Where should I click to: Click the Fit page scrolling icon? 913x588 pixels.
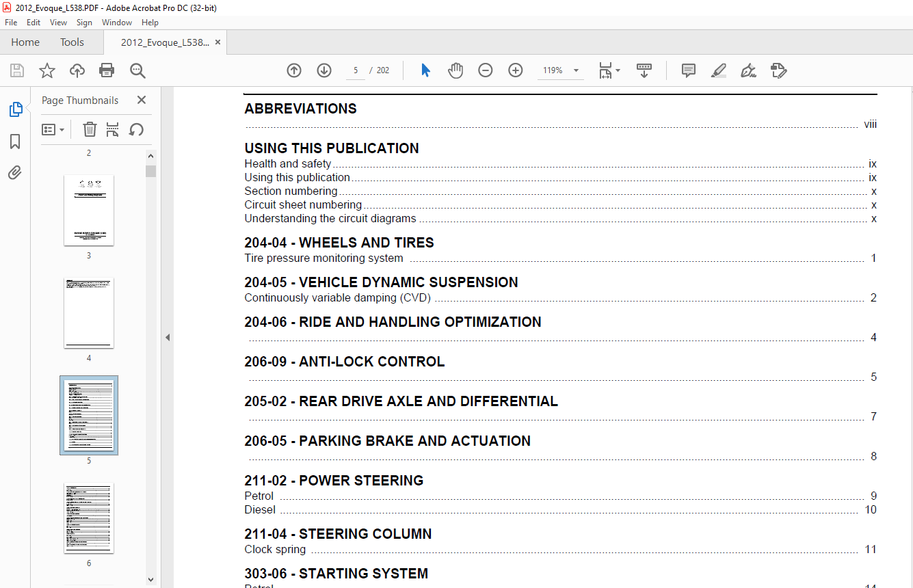[605, 70]
